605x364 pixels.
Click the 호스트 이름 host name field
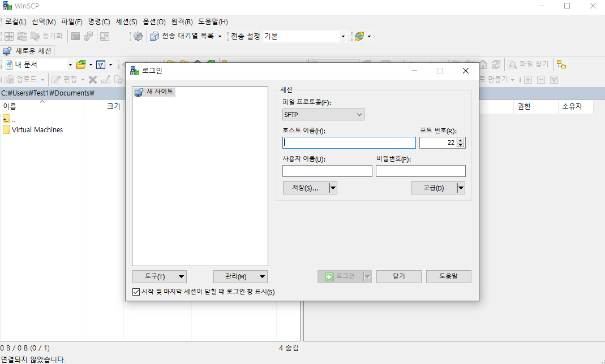(x=349, y=142)
